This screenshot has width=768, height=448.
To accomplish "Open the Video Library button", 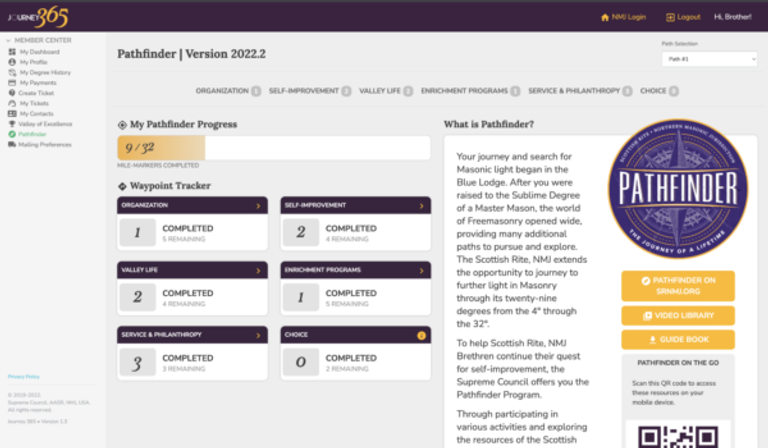I will tap(678, 316).
